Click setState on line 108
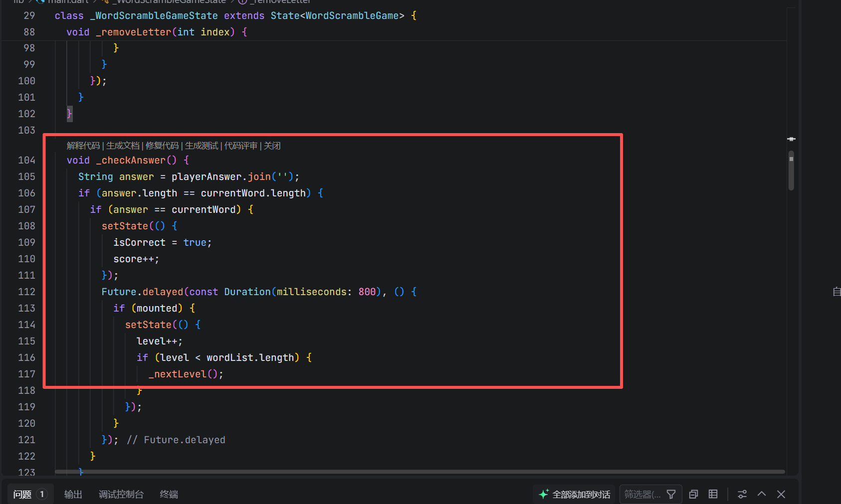This screenshot has width=841, height=504. click(x=125, y=226)
